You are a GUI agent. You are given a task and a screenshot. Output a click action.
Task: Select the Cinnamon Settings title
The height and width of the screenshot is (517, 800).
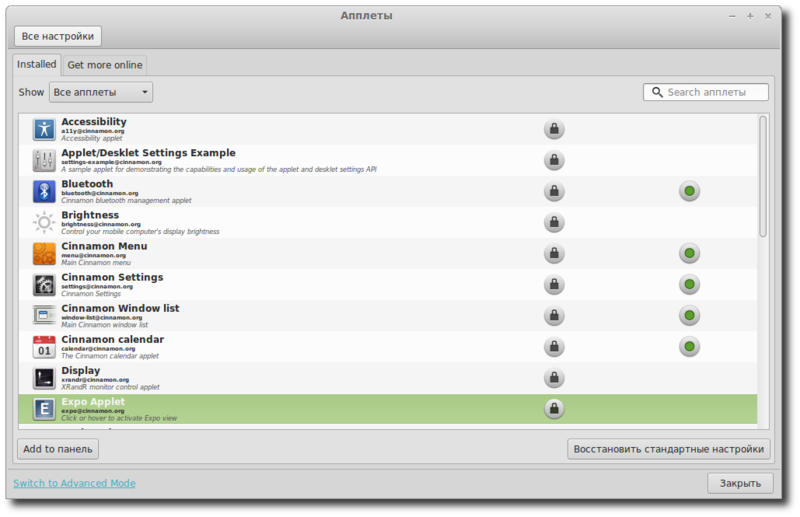(x=112, y=277)
